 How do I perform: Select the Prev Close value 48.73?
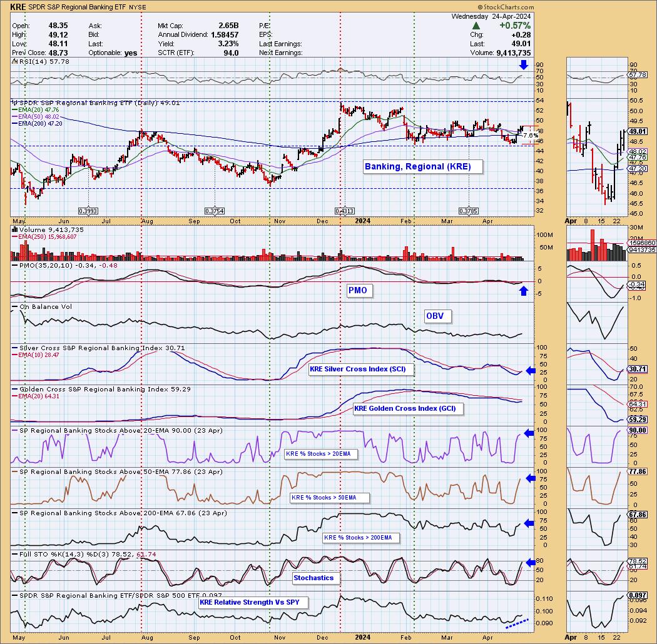pos(58,53)
